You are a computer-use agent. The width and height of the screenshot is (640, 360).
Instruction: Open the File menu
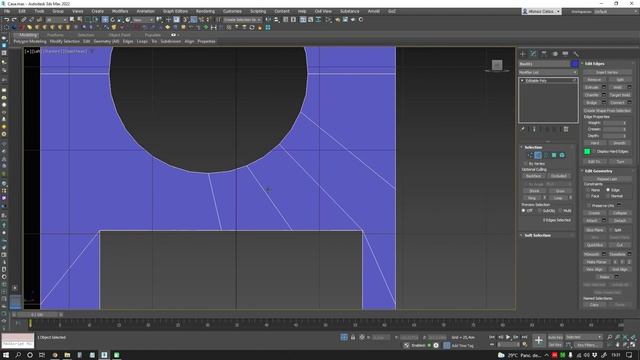coord(7,11)
